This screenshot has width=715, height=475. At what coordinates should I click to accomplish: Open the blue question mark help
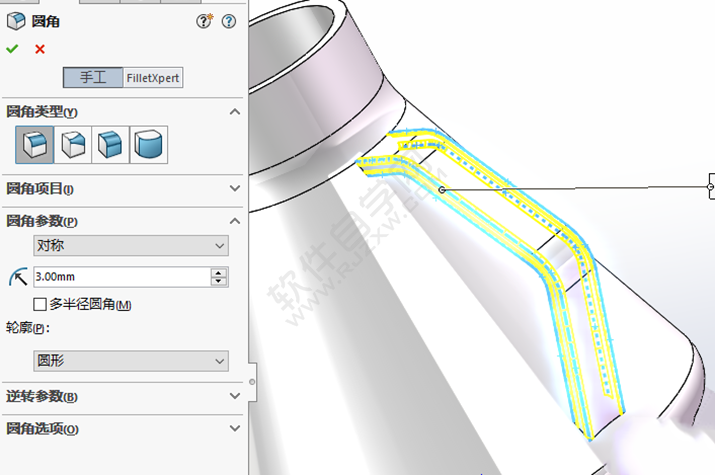click(229, 21)
